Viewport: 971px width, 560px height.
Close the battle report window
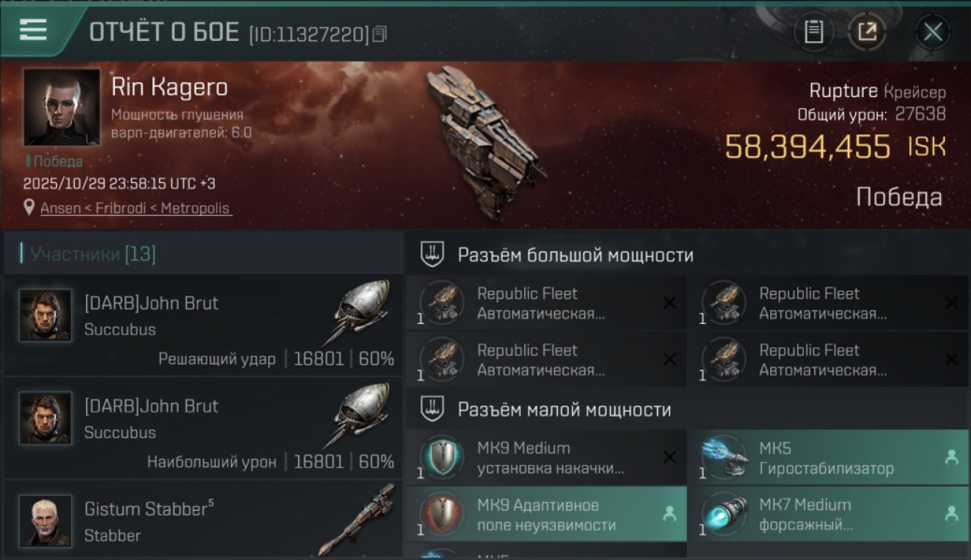click(x=933, y=32)
